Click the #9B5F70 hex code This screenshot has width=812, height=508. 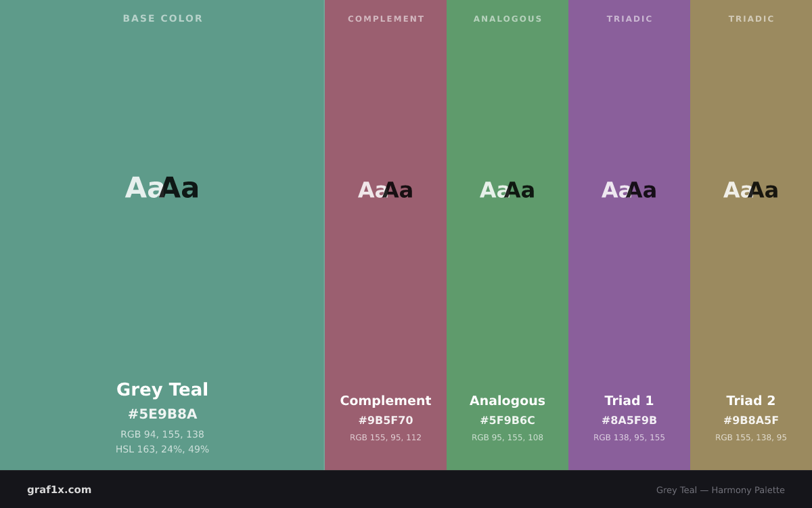[386, 421]
